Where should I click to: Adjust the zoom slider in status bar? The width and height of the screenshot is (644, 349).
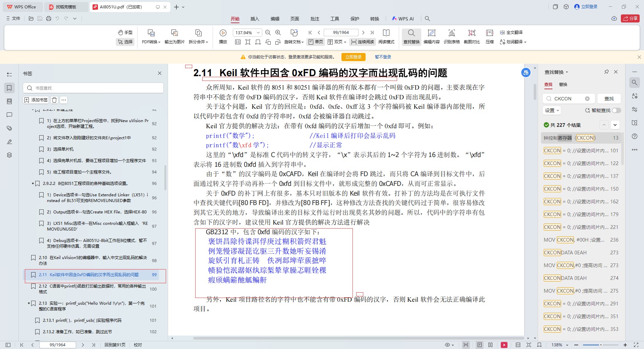tap(601, 345)
